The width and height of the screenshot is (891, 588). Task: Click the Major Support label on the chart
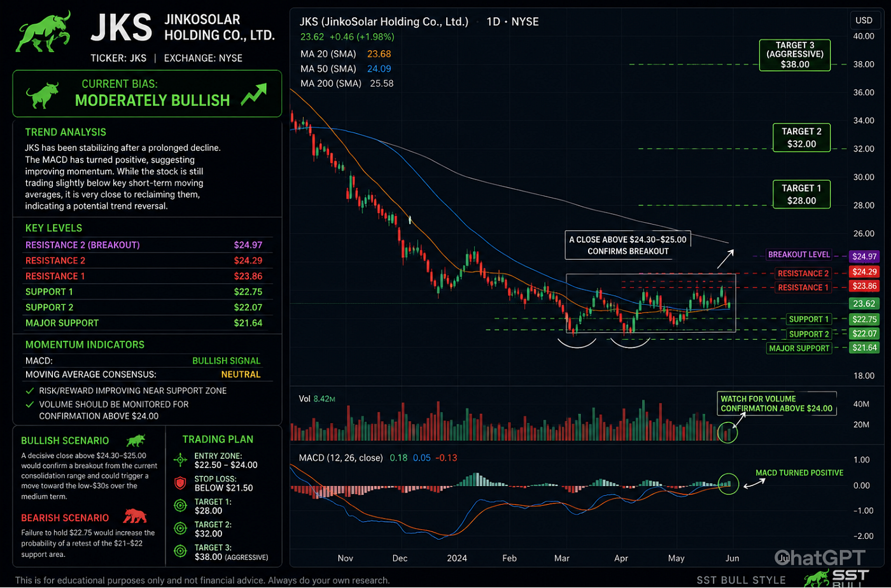[x=799, y=348]
